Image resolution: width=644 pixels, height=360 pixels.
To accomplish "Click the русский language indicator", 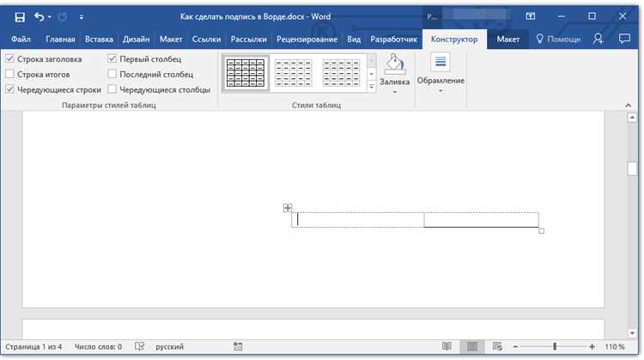I will tap(169, 347).
